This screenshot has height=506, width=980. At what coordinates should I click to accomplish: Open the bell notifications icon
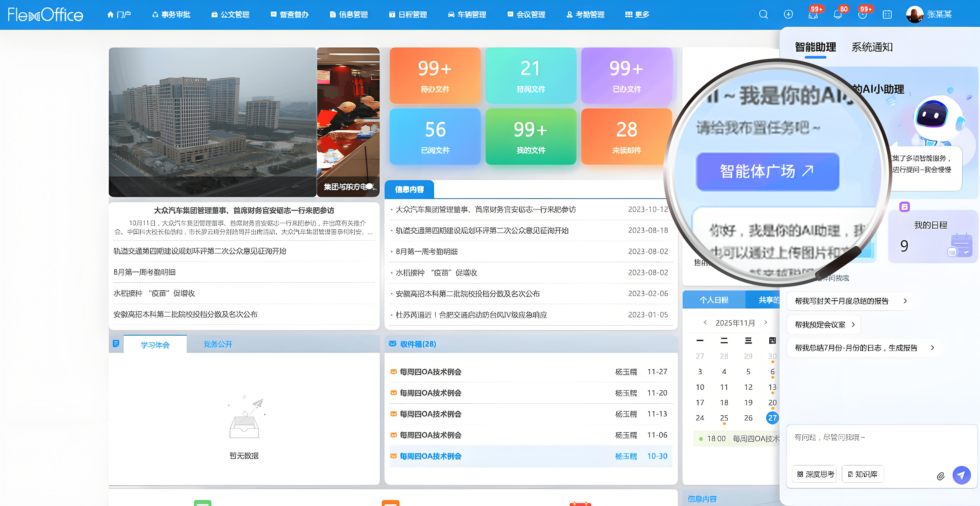coord(837,14)
